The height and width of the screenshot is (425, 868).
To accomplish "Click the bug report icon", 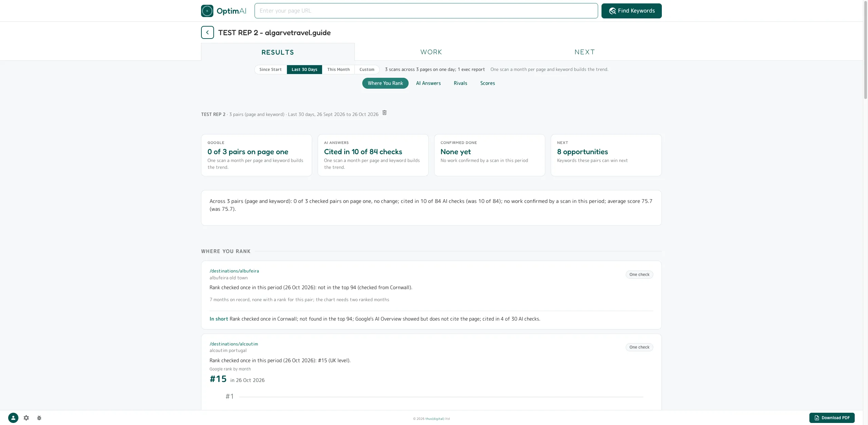I will [x=39, y=418].
